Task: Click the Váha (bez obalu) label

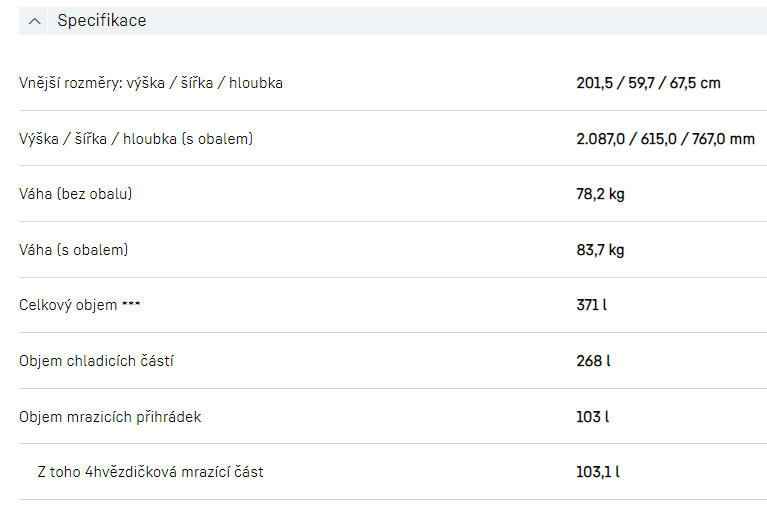Action: pyautogui.click(x=76, y=194)
